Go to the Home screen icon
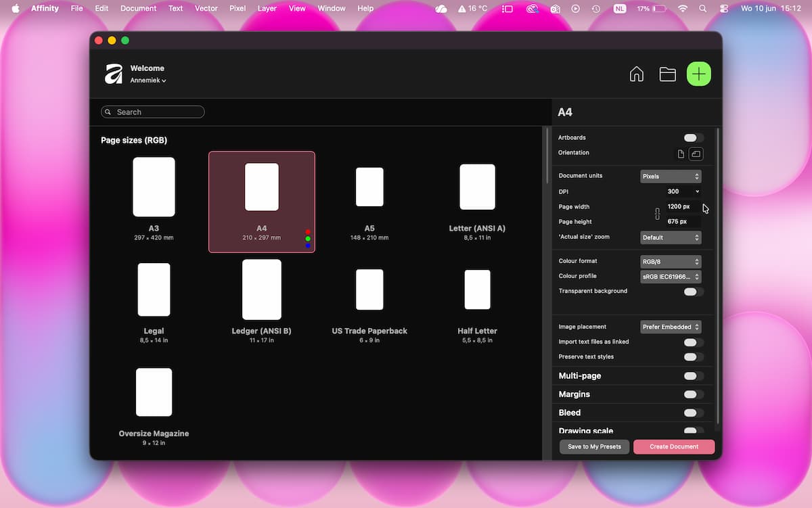Viewport: 812px width, 508px height. click(x=637, y=74)
